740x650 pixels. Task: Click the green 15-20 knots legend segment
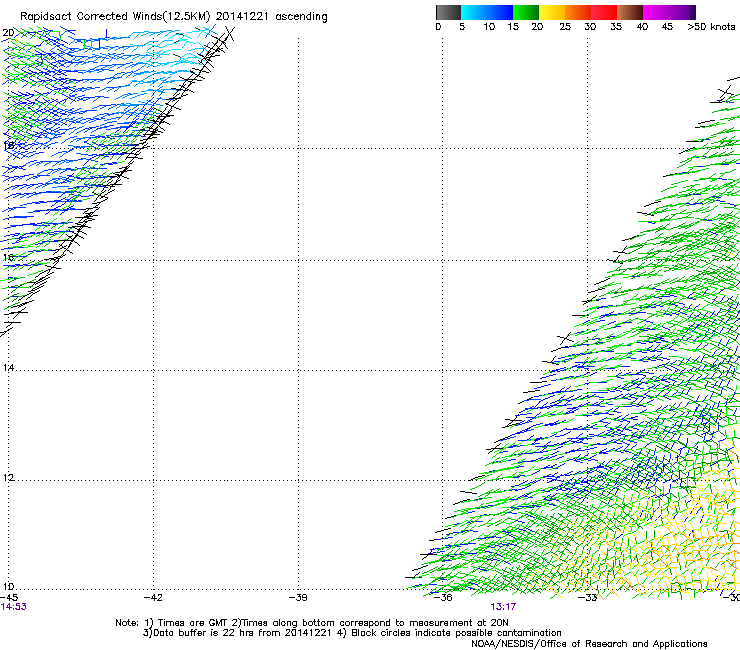[x=526, y=12]
